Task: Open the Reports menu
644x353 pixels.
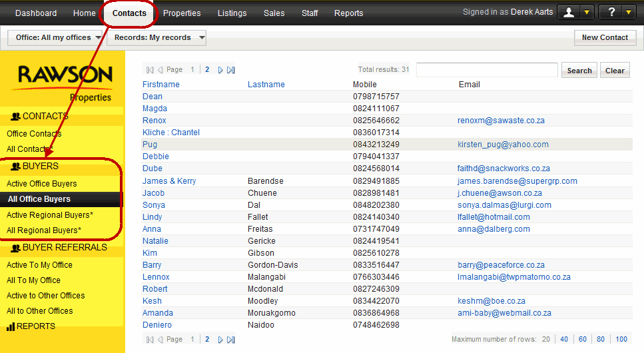Action: [x=348, y=13]
